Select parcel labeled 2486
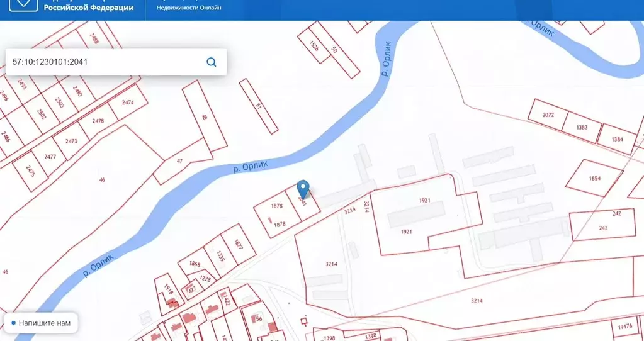This screenshot has height=341, width=644. click(5, 137)
